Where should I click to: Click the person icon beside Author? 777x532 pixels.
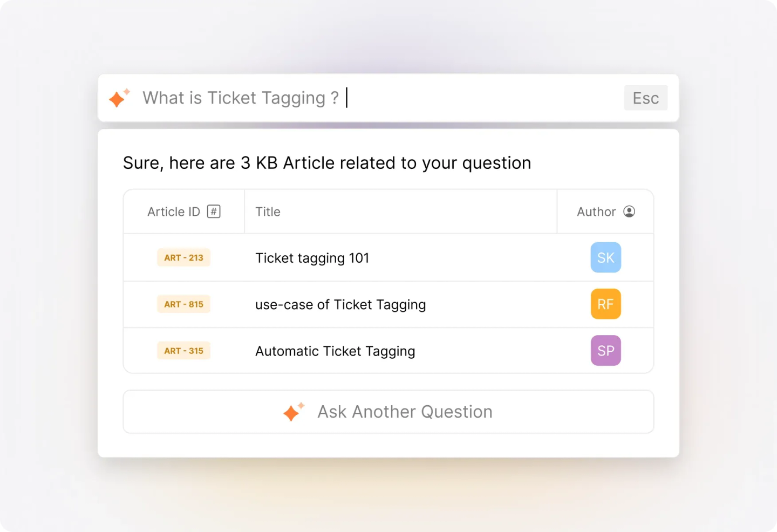pyautogui.click(x=629, y=212)
